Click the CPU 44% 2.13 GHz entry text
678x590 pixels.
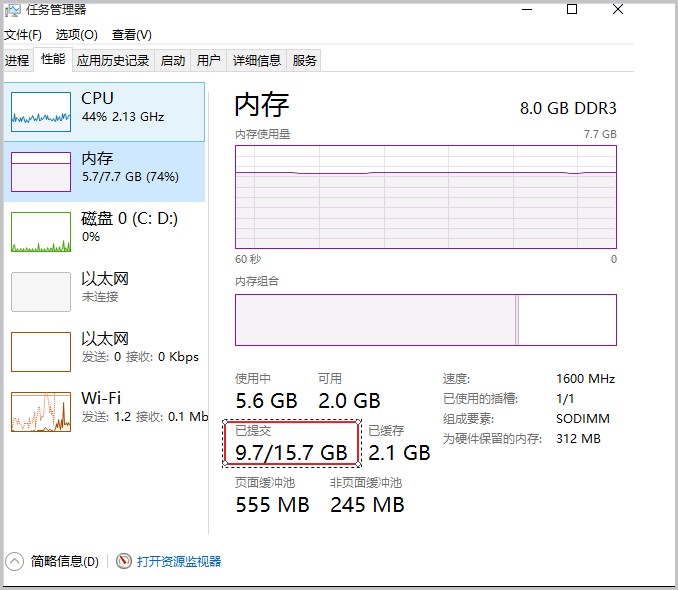tap(123, 107)
